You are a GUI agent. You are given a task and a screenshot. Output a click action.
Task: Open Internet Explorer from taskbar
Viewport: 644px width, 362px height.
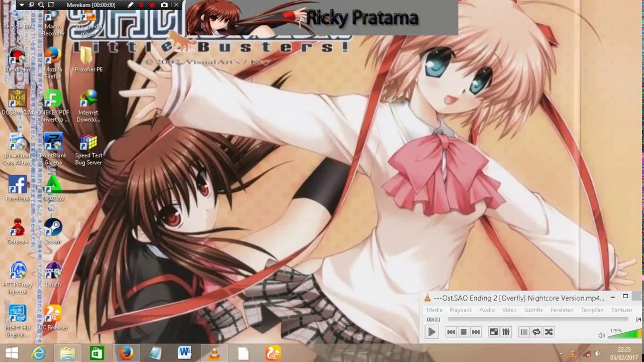coord(39,353)
